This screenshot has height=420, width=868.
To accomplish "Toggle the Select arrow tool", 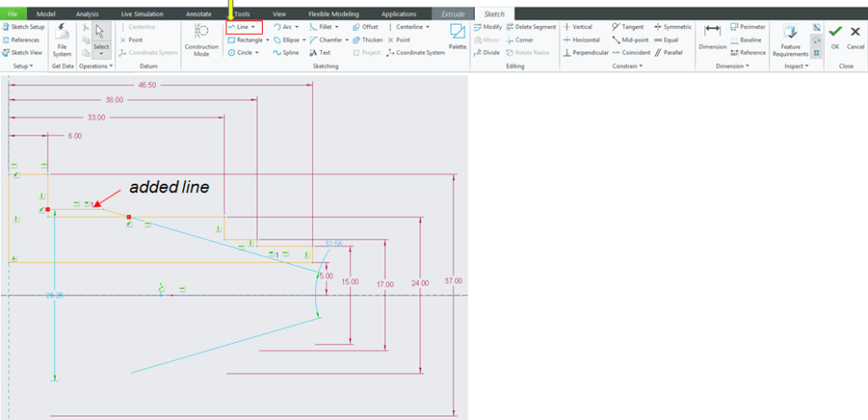I will [x=101, y=31].
